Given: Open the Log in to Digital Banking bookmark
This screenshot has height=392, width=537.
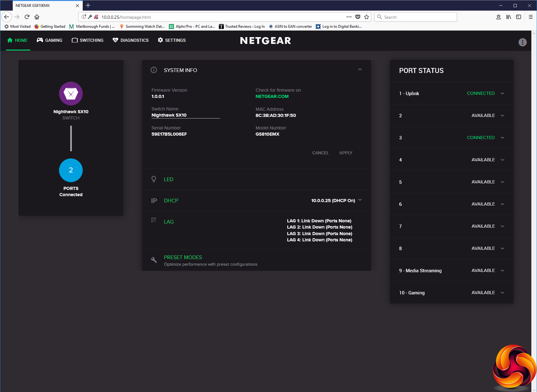Looking at the screenshot, I should pos(339,27).
